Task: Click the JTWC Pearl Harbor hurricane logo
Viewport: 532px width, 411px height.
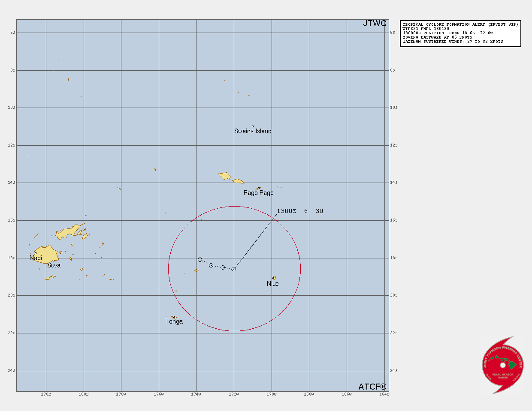Action: [x=503, y=365]
